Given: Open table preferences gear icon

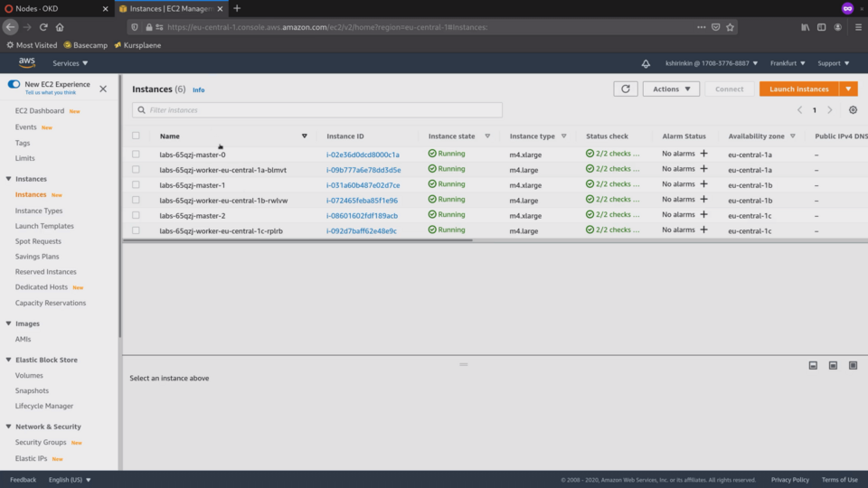Looking at the screenshot, I should point(853,110).
